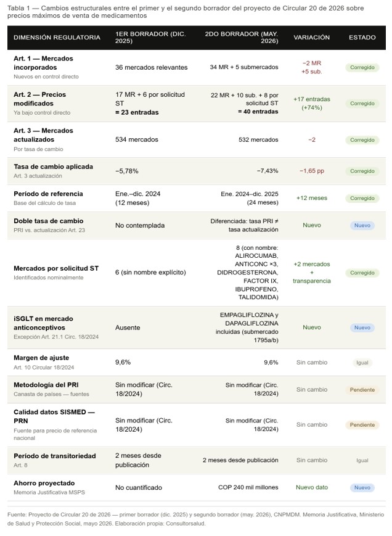Select the Art. 3 — Mercados actualizados row title
Image resolution: width=392 pixels, height=536 pixels.
43,135
